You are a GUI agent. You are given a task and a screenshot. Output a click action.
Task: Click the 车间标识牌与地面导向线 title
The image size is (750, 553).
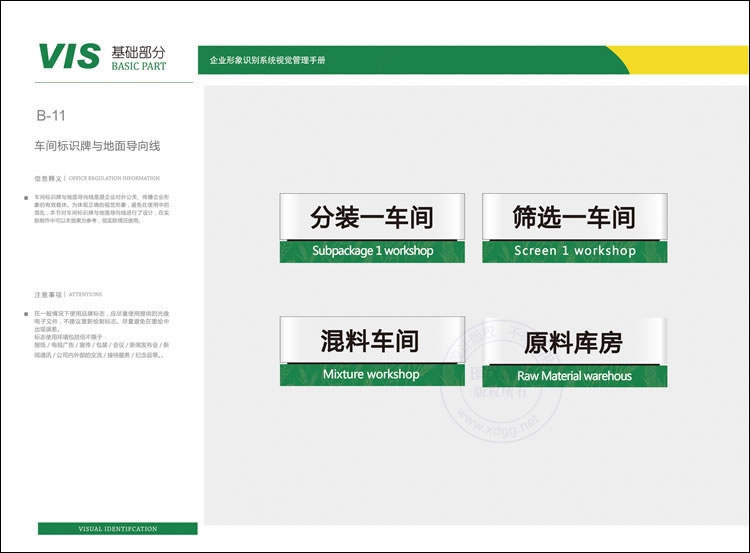[97, 146]
